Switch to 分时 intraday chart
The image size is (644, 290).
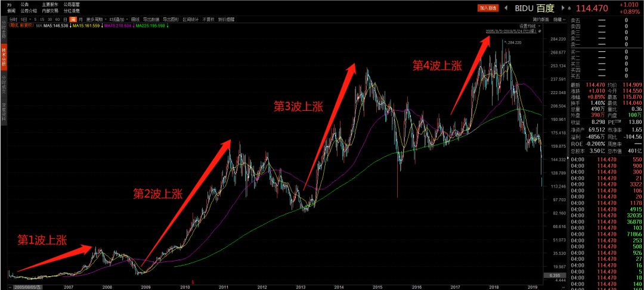[14, 19]
